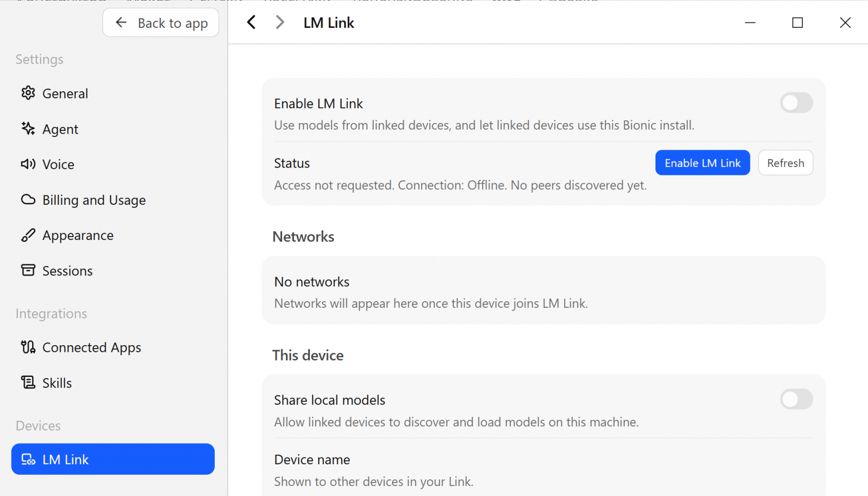868x496 pixels.
Task: Toggle the Enable LM Link switch
Action: [x=796, y=103]
